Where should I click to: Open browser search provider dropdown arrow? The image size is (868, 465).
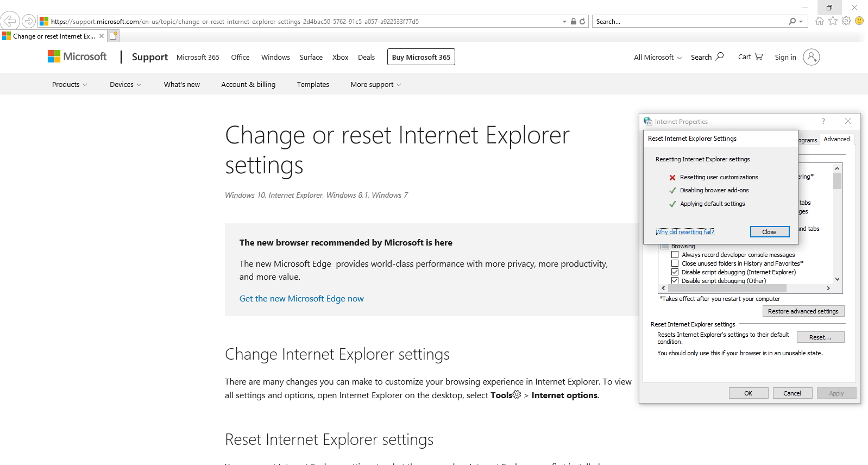pos(802,21)
